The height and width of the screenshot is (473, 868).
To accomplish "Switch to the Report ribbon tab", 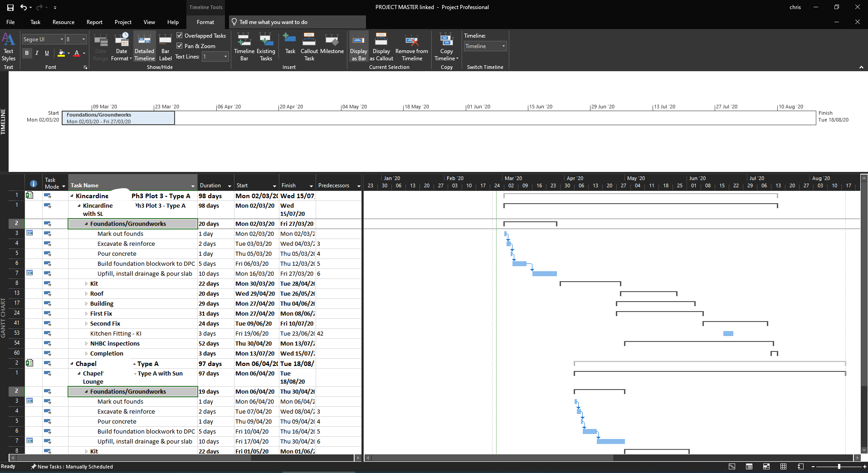I will point(94,22).
